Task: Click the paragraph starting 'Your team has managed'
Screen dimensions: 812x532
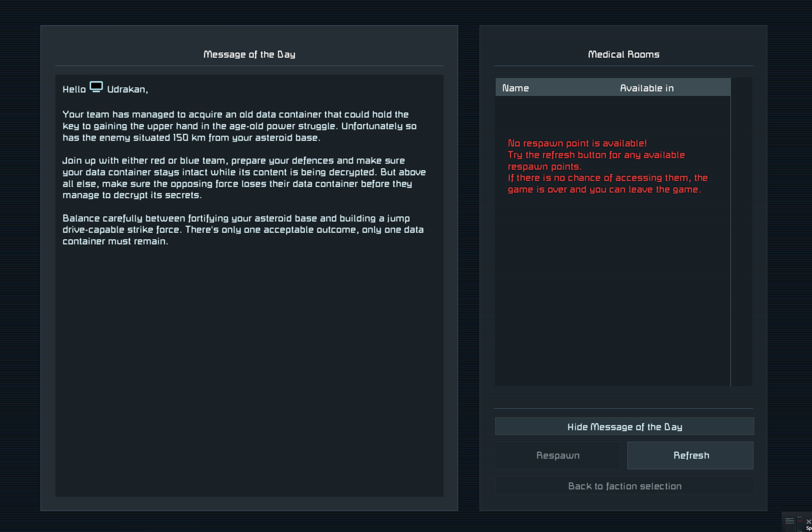Action: click(239, 126)
